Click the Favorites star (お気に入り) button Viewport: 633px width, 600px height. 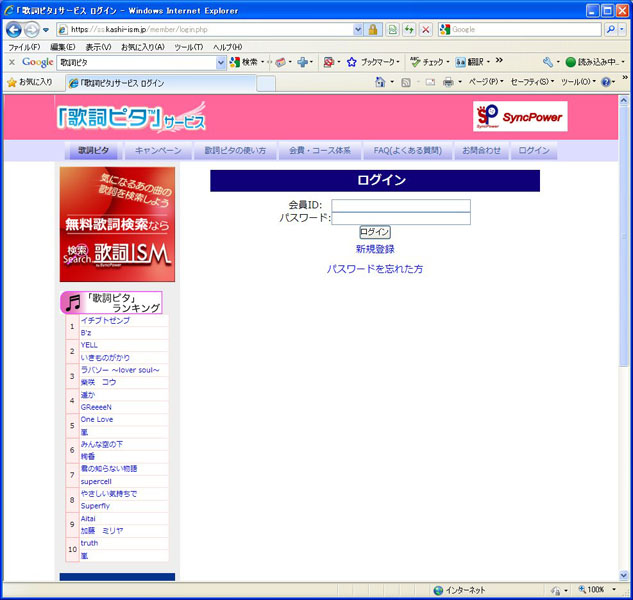click(x=29, y=82)
